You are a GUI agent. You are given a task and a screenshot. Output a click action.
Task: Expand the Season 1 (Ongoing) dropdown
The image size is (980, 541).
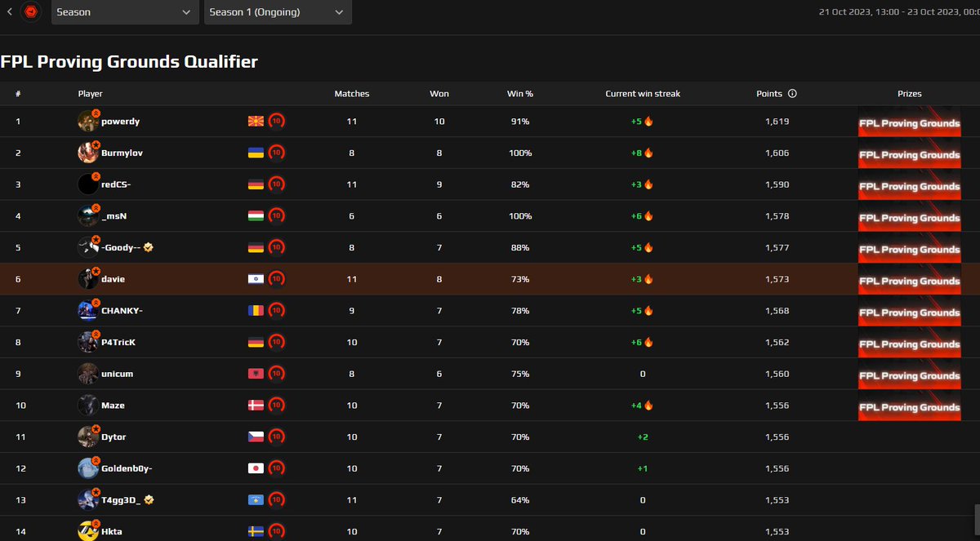coord(278,12)
